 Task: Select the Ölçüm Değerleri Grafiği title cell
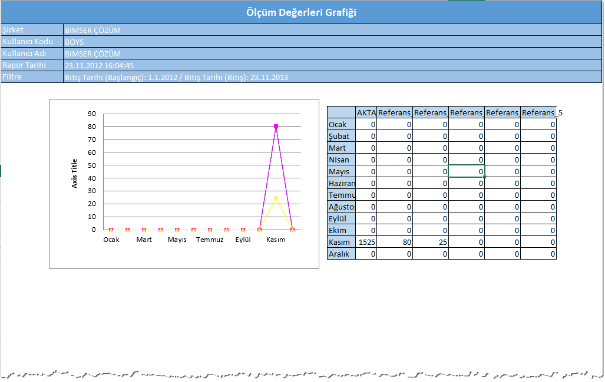click(x=301, y=12)
